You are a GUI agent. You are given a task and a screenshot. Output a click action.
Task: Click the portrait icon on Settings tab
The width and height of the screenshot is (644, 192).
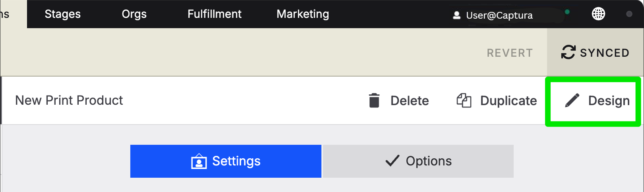pyautogui.click(x=199, y=161)
